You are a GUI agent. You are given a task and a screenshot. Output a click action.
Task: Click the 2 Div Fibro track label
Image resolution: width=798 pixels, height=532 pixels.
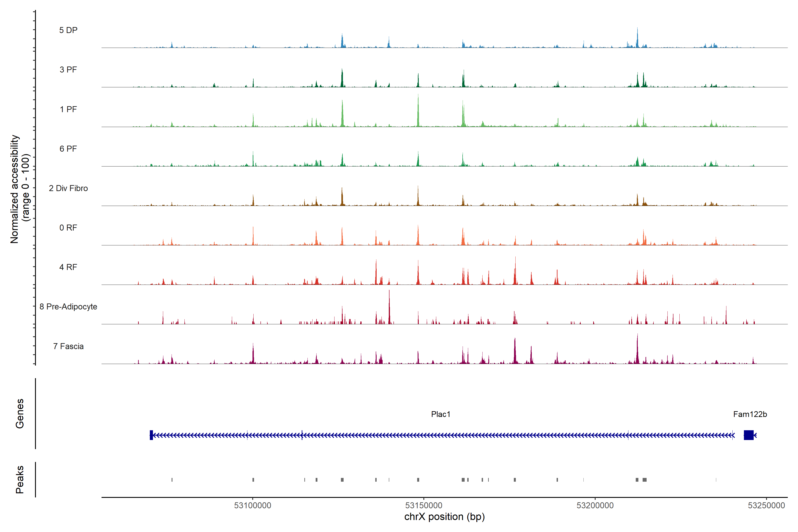[x=68, y=188]
